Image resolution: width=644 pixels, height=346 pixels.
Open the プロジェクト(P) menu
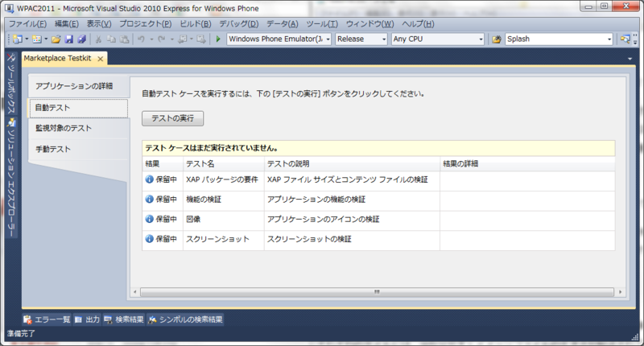146,24
